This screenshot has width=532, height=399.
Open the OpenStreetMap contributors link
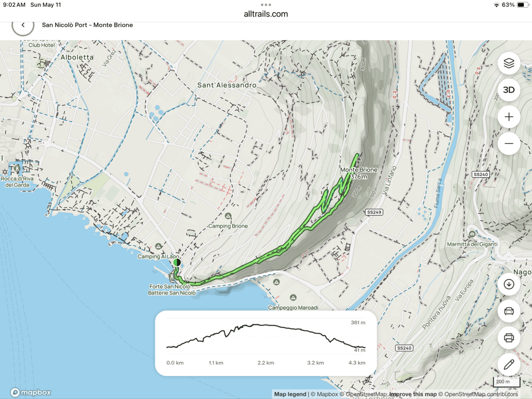[480, 394]
